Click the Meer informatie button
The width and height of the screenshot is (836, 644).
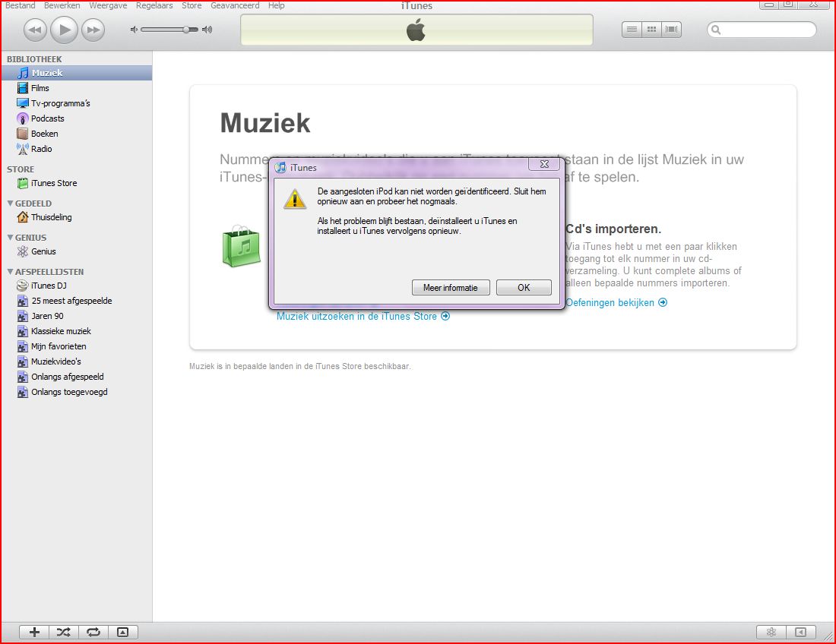tap(451, 288)
